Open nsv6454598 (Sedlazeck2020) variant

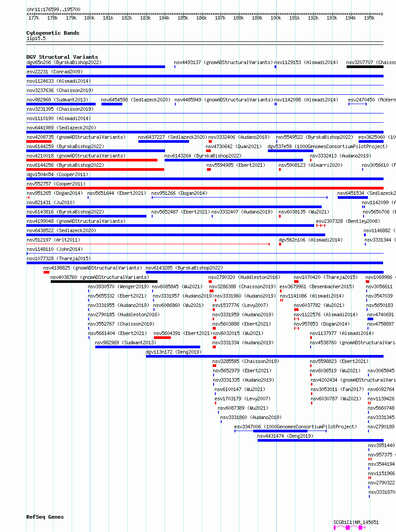coord(136,100)
